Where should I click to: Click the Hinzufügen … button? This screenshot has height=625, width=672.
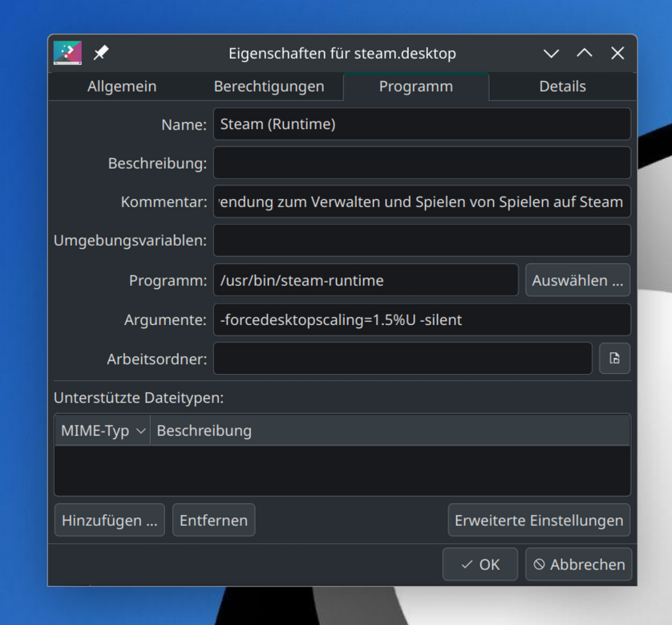110,520
